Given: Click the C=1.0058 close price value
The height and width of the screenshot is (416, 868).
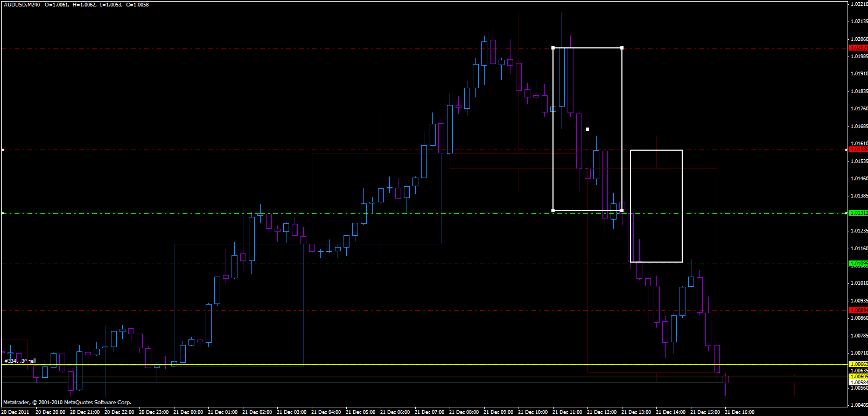Looking at the screenshot, I should click(x=137, y=5).
